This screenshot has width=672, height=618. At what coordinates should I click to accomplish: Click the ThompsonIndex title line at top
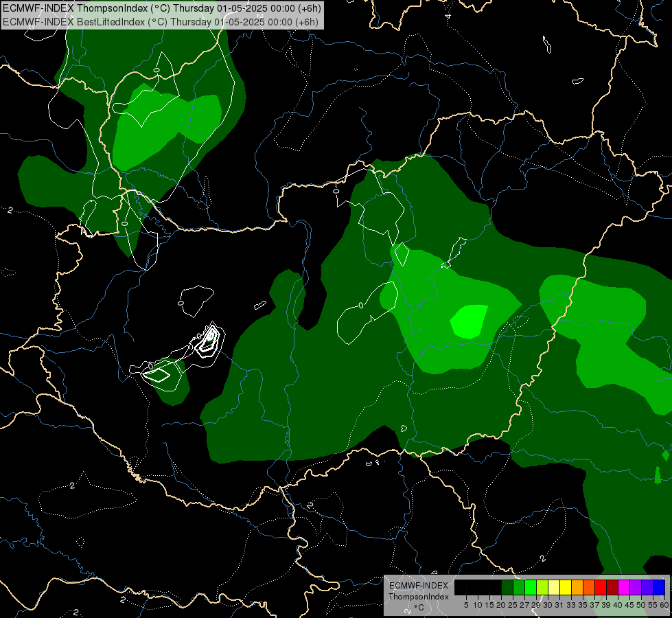[x=161, y=8]
